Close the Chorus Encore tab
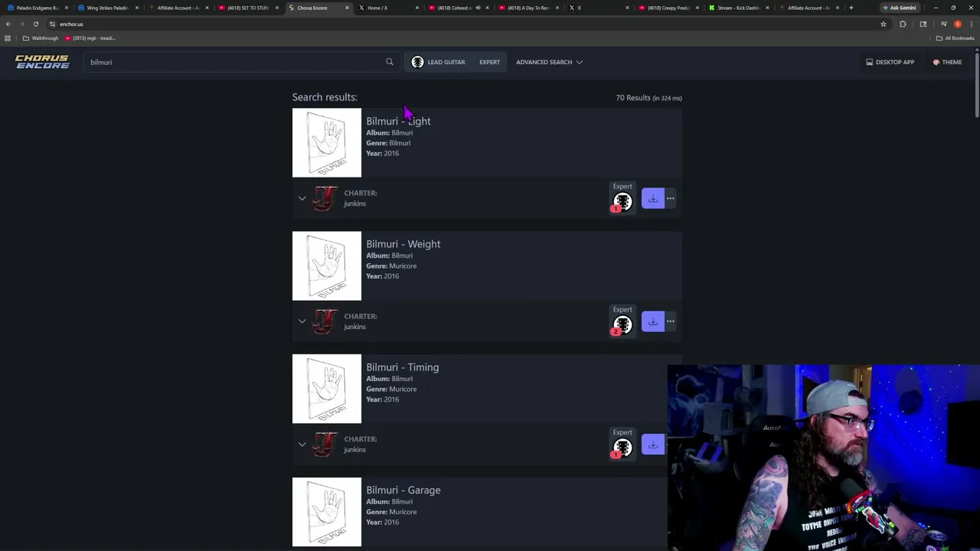This screenshot has width=980, height=551. click(x=347, y=8)
